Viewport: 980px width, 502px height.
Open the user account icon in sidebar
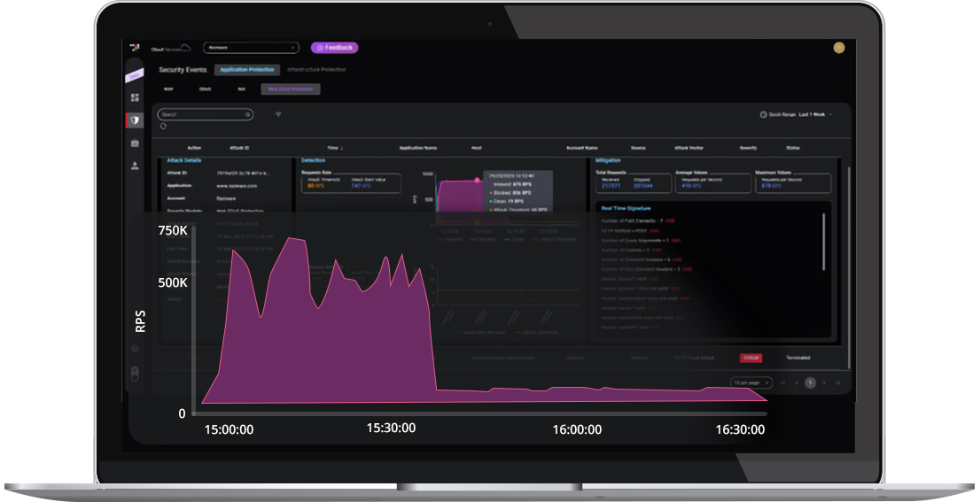135,166
